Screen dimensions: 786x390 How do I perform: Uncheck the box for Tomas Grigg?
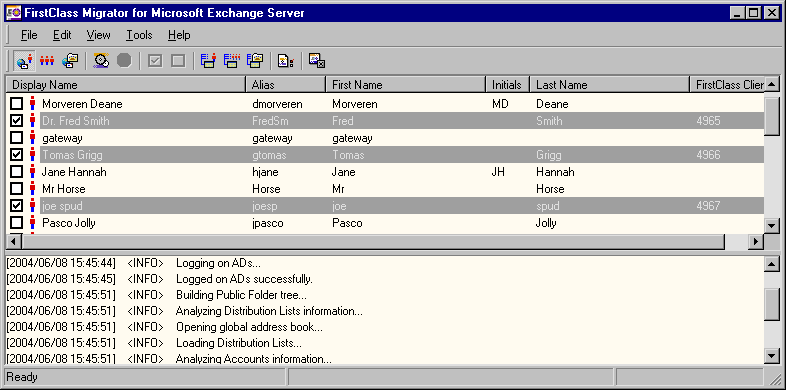coord(17,155)
